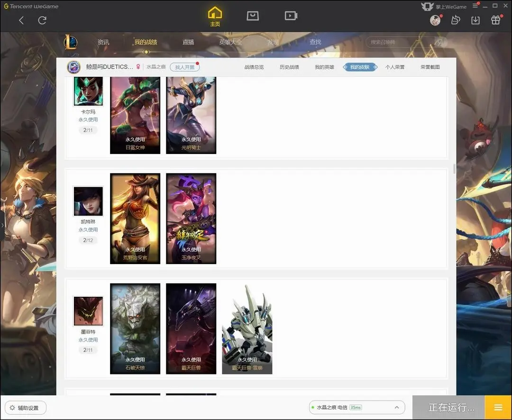This screenshot has height=420, width=512.
Task: Click the skin list vertical scrollbar
Action: [x=454, y=169]
